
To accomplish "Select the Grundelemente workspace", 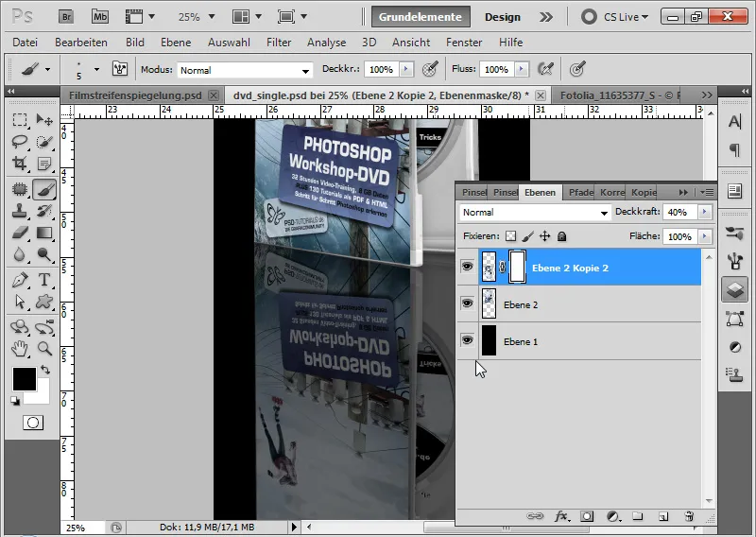I will 421,17.
